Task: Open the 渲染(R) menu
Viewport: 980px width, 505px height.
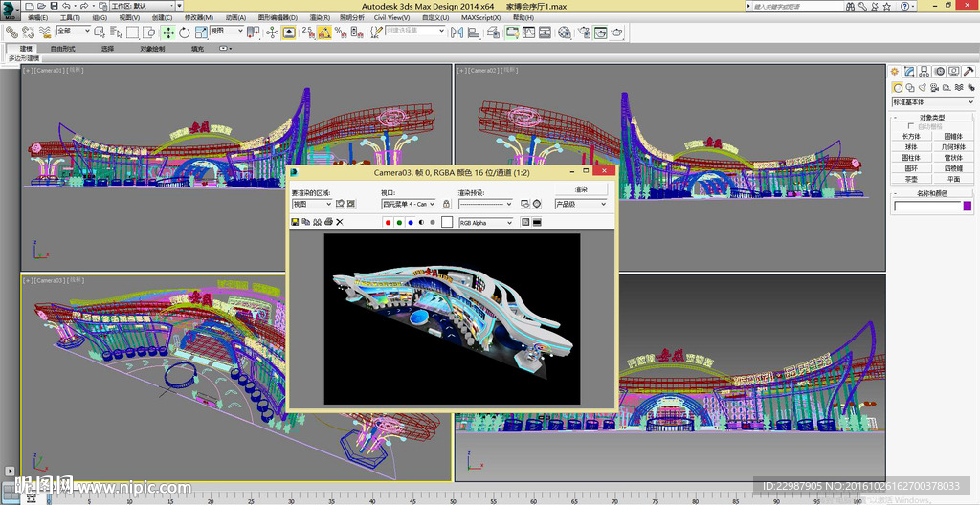Action: [319, 17]
